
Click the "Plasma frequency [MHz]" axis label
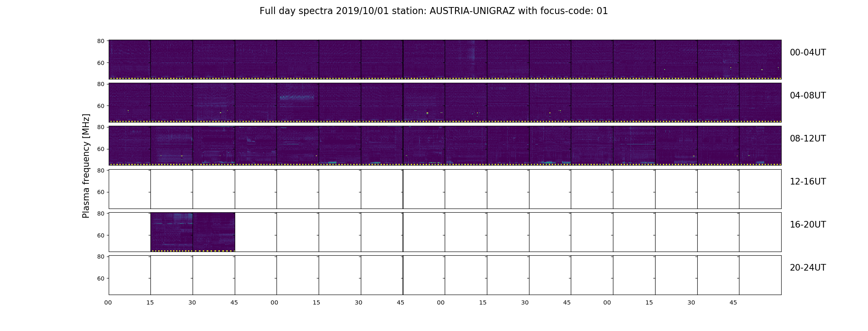[x=86, y=165]
